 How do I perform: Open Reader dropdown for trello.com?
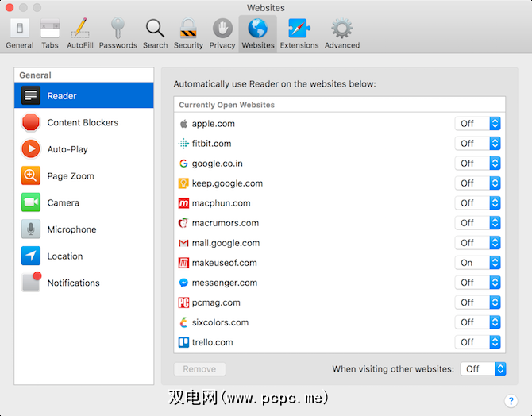pyautogui.click(x=478, y=342)
